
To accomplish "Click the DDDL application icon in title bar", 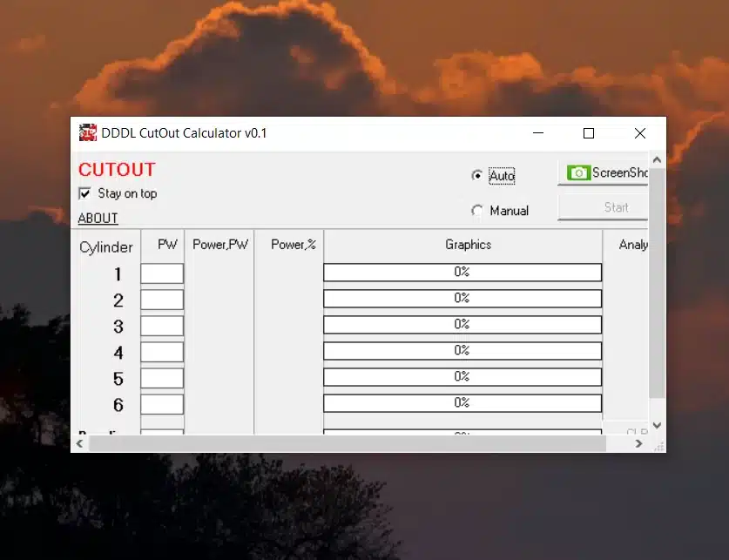I will pos(87,132).
